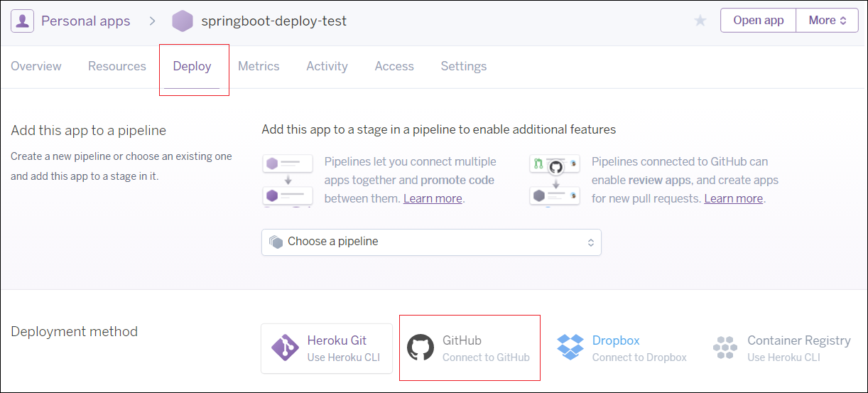Choose Dropbox deployment method

click(x=622, y=348)
